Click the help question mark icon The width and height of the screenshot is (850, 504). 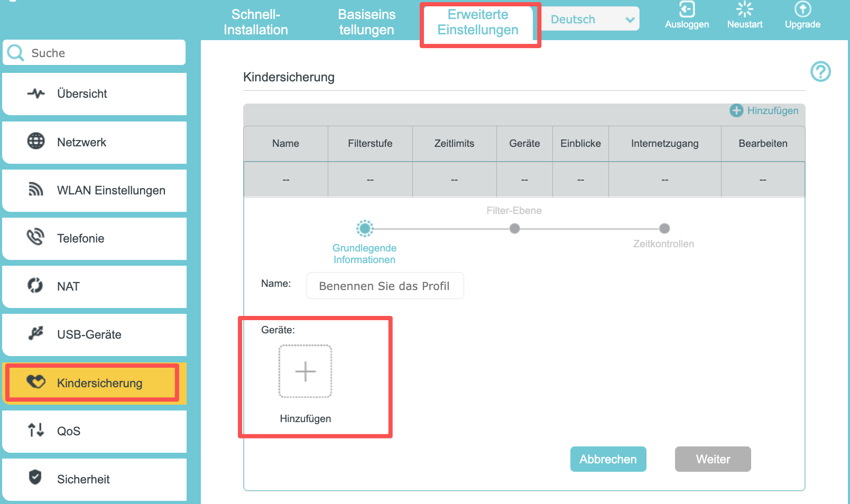click(x=820, y=71)
